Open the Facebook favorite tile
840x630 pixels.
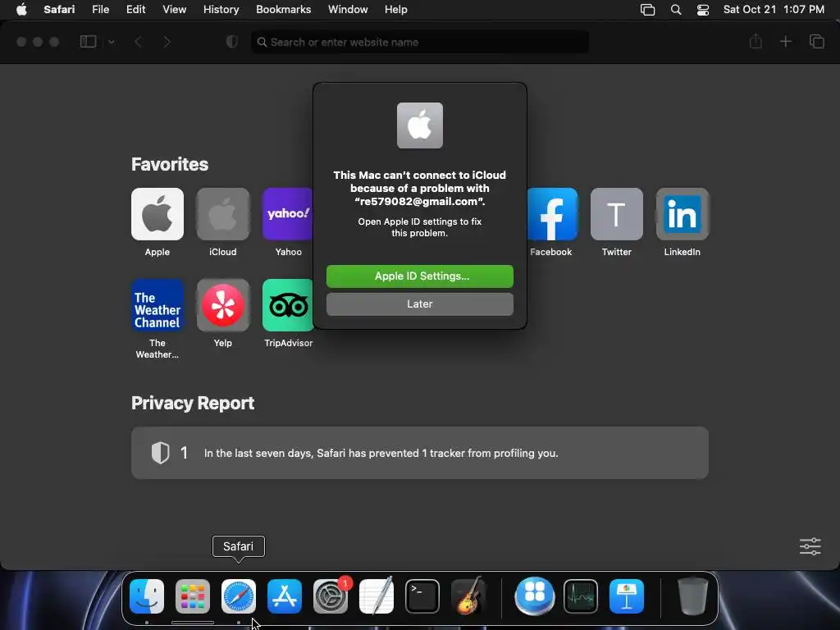click(x=552, y=214)
